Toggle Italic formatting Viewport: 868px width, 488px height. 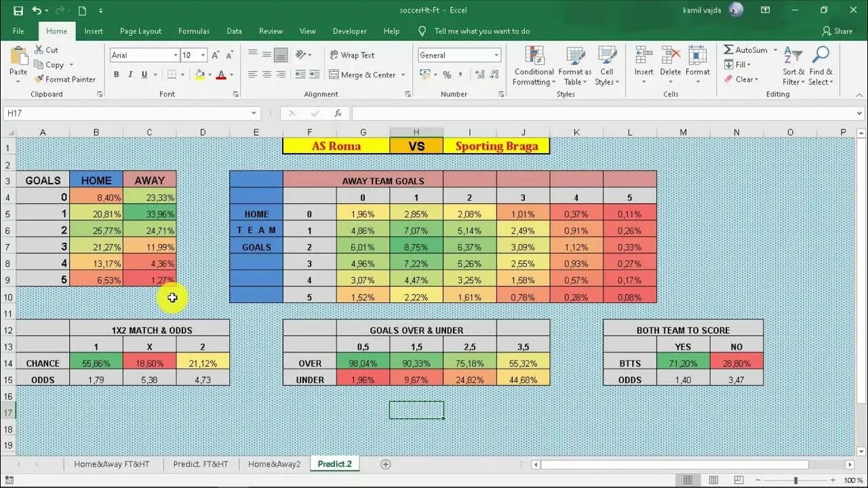click(132, 75)
